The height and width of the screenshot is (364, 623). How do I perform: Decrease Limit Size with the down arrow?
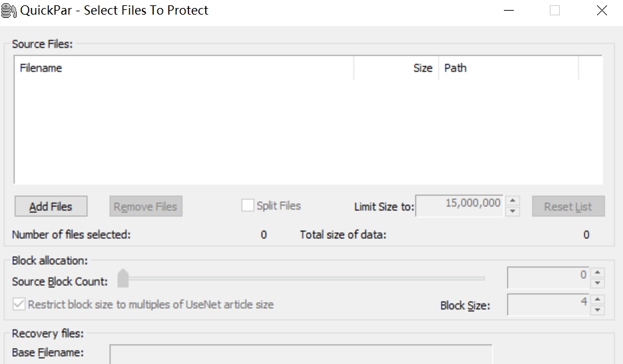tap(513, 212)
